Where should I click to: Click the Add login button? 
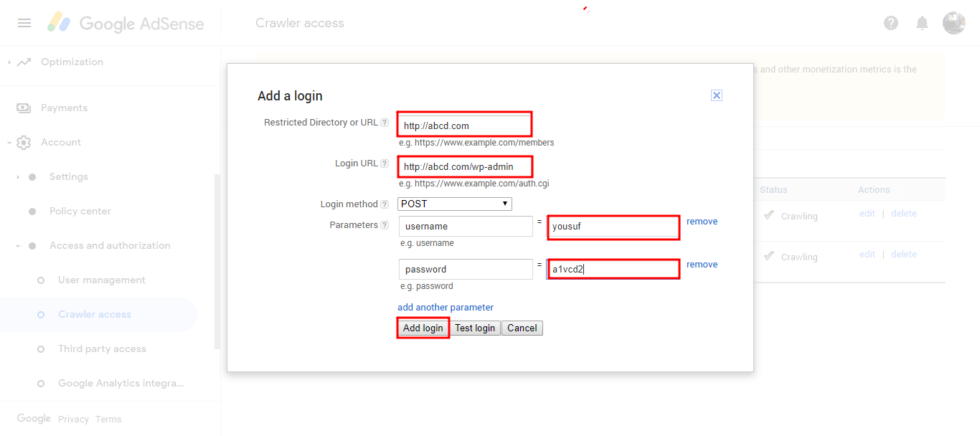coord(423,328)
